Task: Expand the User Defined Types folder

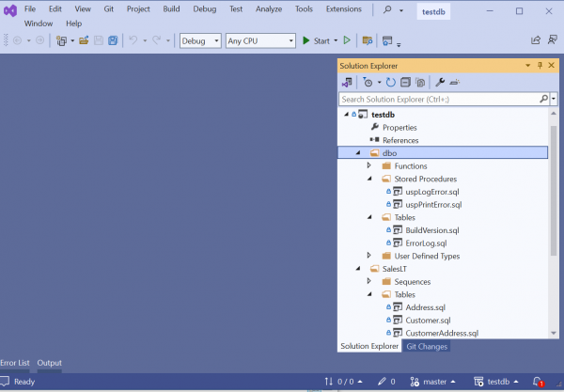Action: tap(369, 256)
